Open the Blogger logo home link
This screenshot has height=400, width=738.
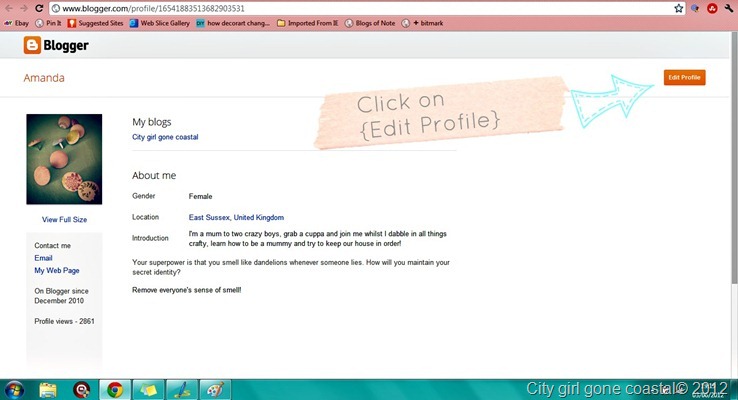56,45
